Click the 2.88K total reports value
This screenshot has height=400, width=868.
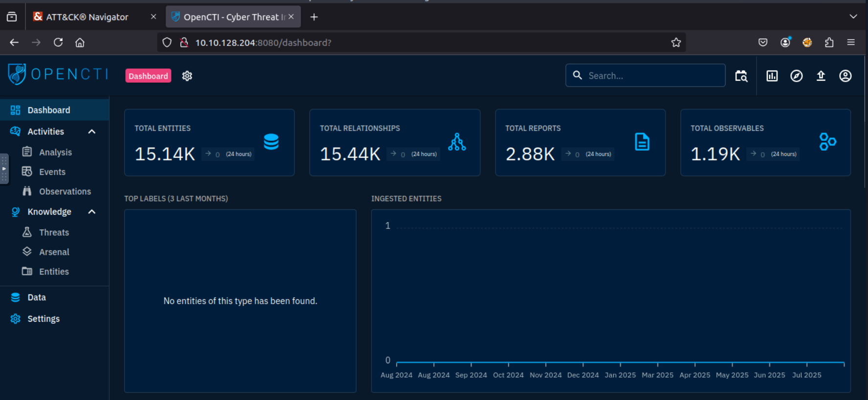pos(530,154)
